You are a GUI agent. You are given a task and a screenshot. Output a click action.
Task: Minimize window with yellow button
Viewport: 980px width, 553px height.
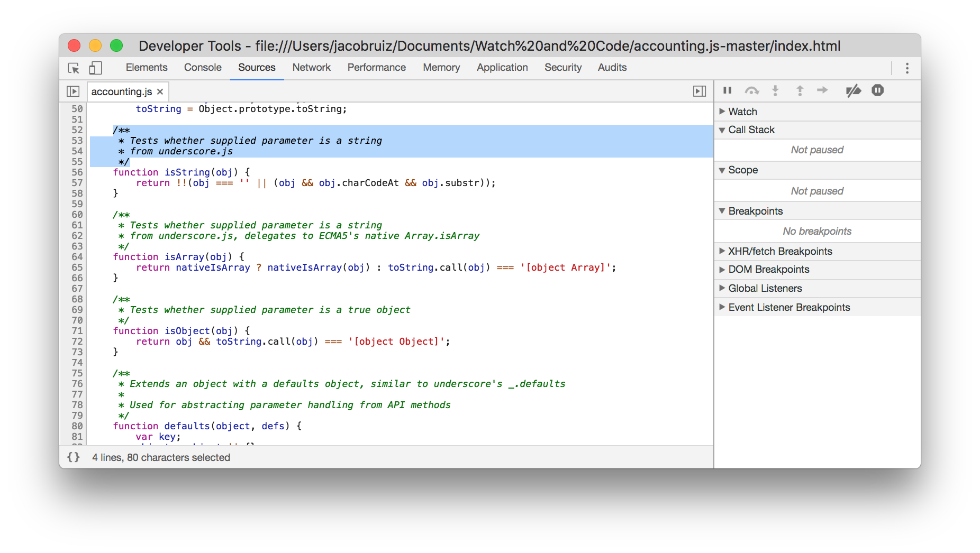click(95, 46)
